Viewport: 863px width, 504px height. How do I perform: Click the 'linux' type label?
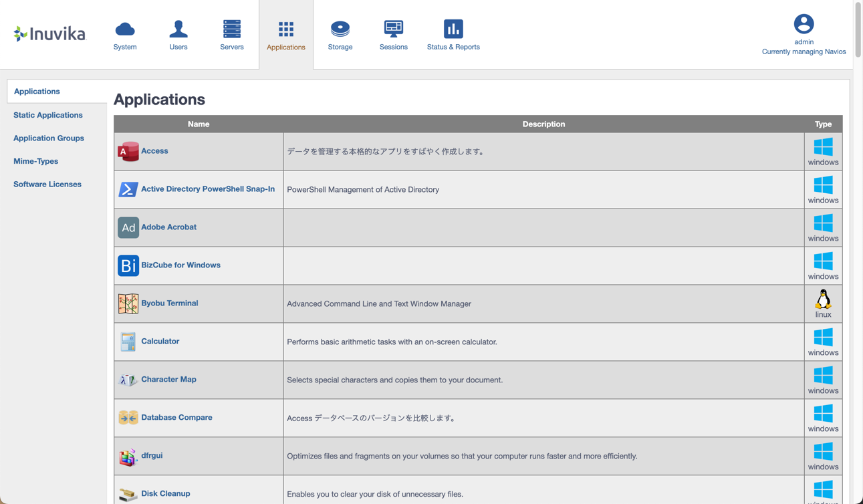(x=823, y=315)
